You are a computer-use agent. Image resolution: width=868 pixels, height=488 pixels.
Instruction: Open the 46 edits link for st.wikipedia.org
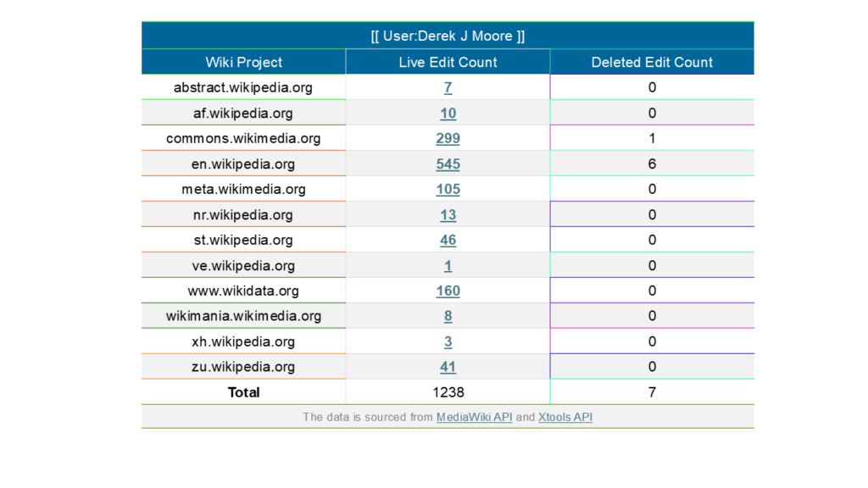point(448,240)
